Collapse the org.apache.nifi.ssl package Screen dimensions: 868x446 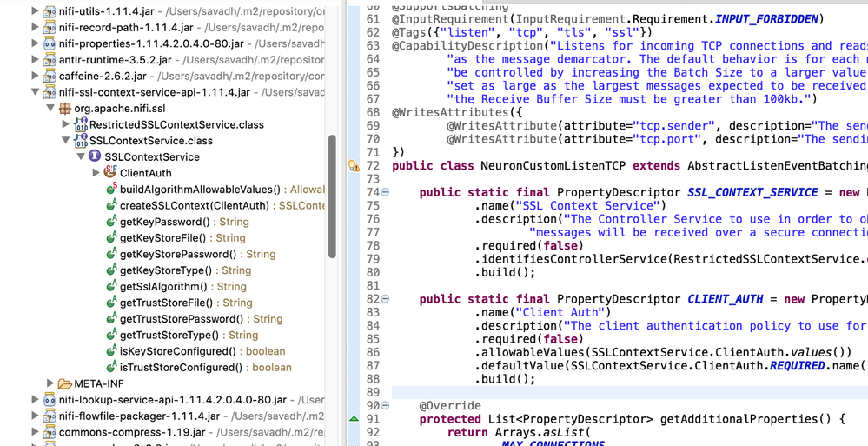click(50, 108)
